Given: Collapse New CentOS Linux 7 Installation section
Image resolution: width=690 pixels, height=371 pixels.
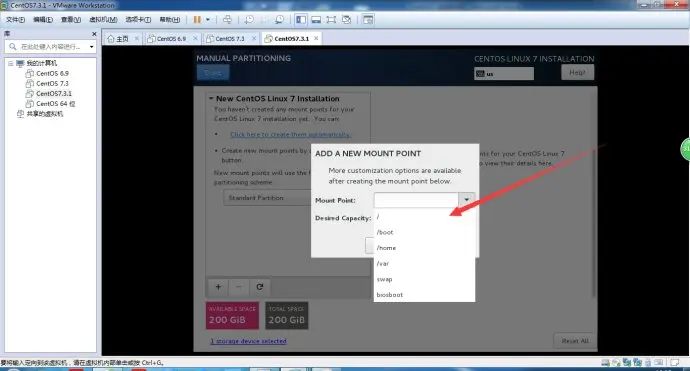Looking at the screenshot, I should pos(211,99).
